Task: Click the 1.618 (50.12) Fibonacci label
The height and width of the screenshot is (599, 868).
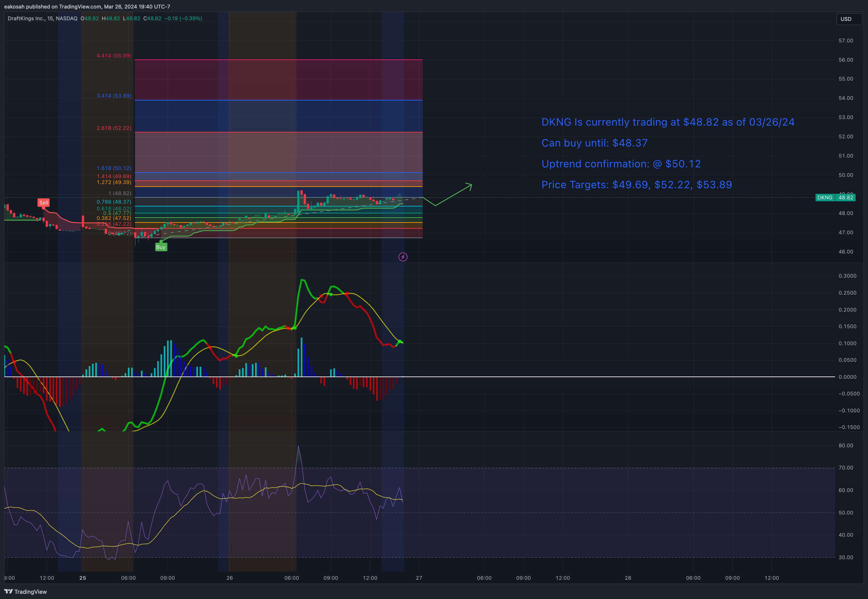Action: click(x=114, y=168)
